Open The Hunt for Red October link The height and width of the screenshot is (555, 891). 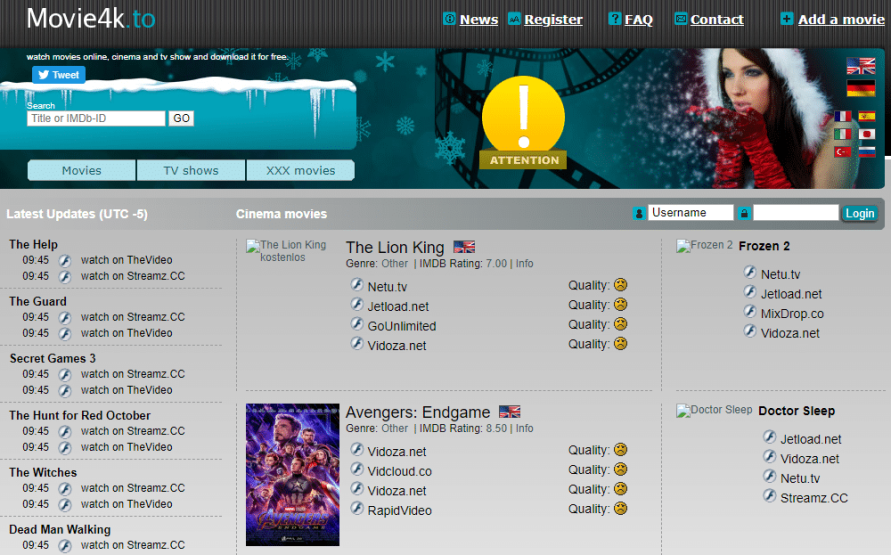tap(80, 415)
